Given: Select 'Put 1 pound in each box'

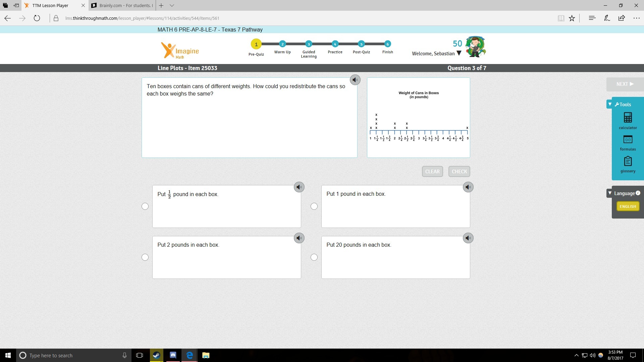Looking at the screenshot, I should point(314,206).
